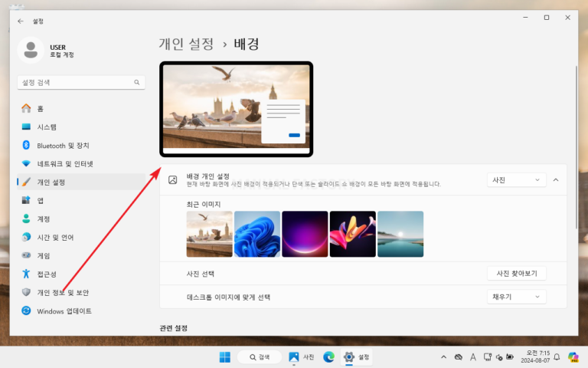Select the Bluetooth 및 장치 icon
Viewport: 588px width, 368px height.
(26, 145)
